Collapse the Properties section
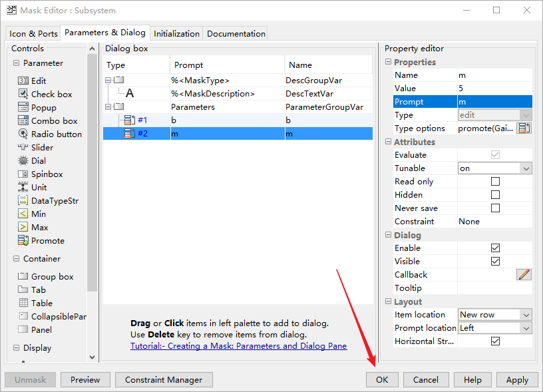This screenshot has width=543, height=392. (388, 62)
